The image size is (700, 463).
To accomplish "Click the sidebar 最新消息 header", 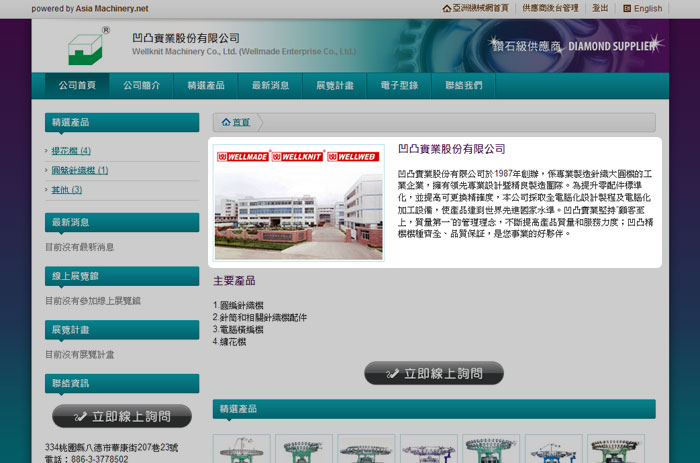I will tap(122, 222).
